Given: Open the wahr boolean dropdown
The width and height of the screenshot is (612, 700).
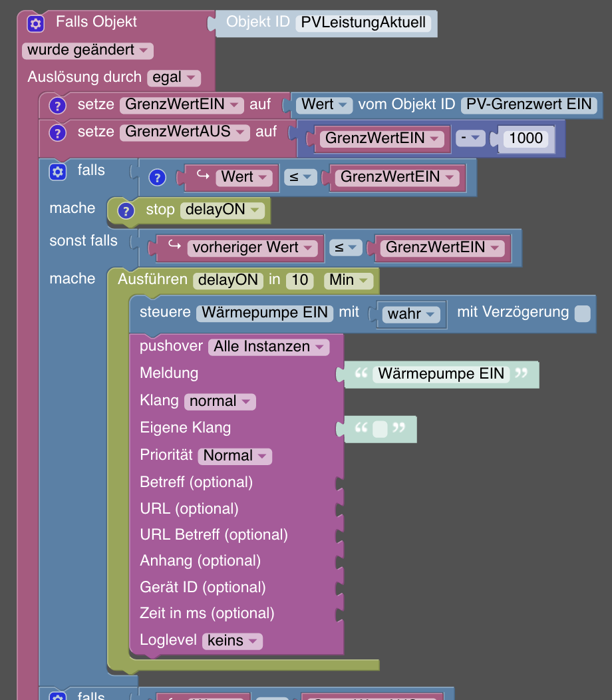Looking at the screenshot, I should click(411, 314).
